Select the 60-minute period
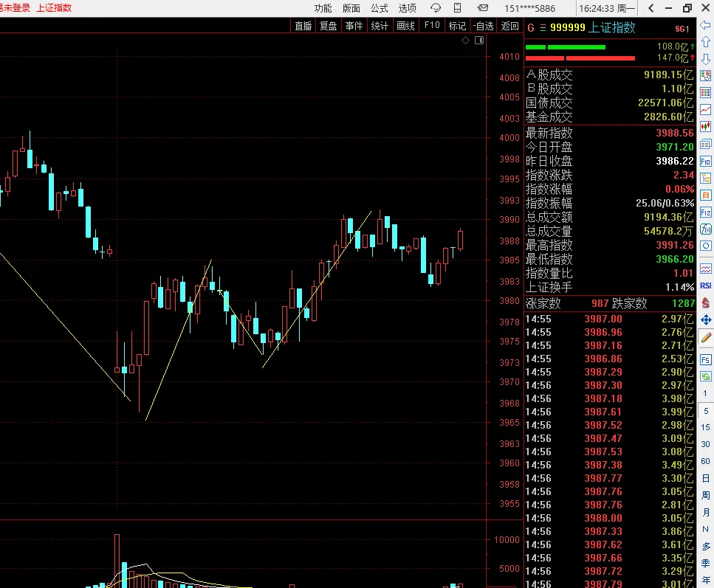This screenshot has width=714, height=588. click(705, 461)
